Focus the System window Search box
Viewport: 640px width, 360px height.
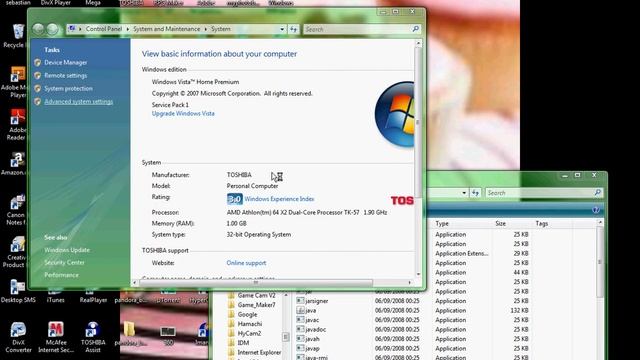(x=357, y=29)
